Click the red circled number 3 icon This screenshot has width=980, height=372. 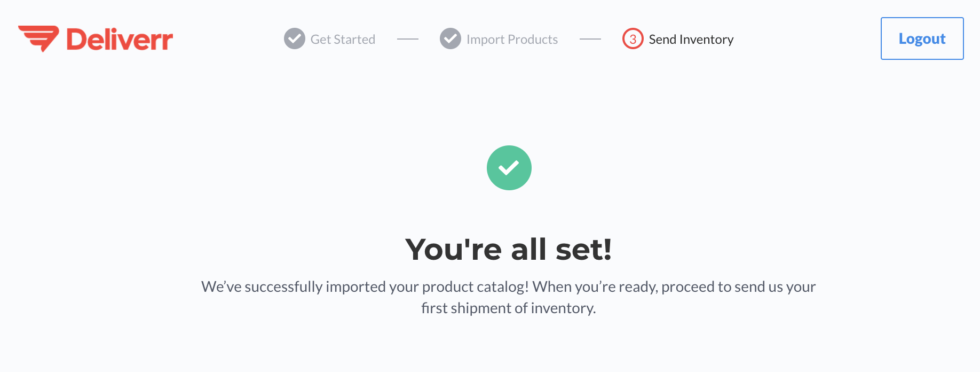point(633,38)
